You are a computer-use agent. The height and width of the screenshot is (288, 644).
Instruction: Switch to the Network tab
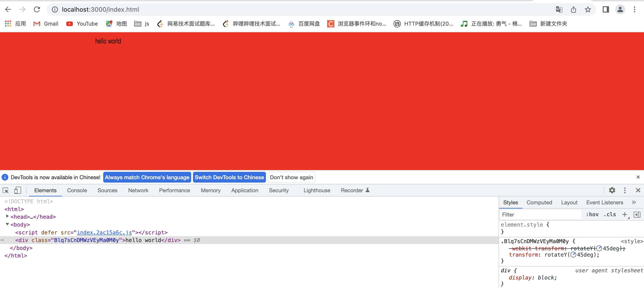pyautogui.click(x=138, y=190)
